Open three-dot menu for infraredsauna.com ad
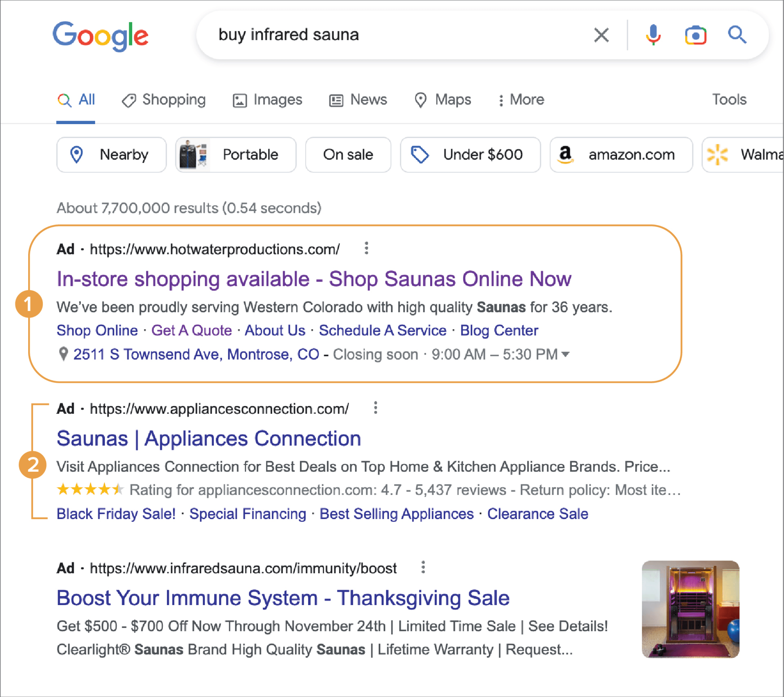 (x=423, y=567)
